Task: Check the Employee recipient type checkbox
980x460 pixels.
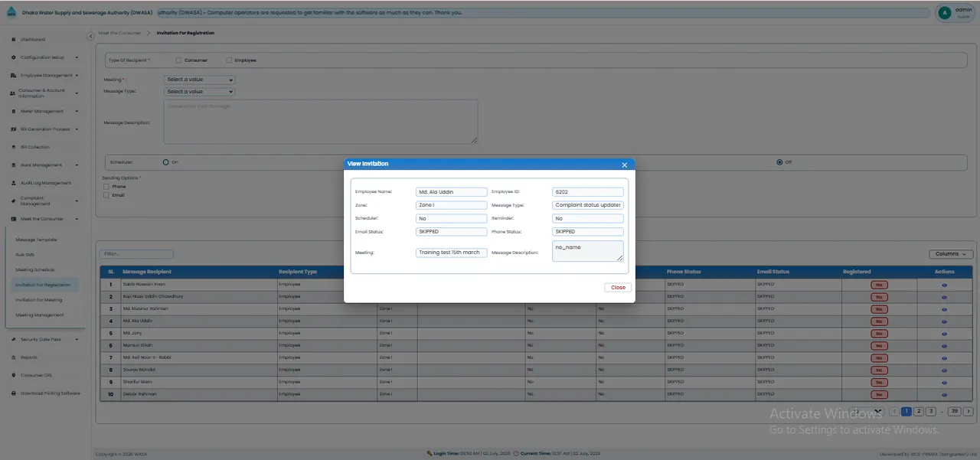Action: pyautogui.click(x=228, y=60)
